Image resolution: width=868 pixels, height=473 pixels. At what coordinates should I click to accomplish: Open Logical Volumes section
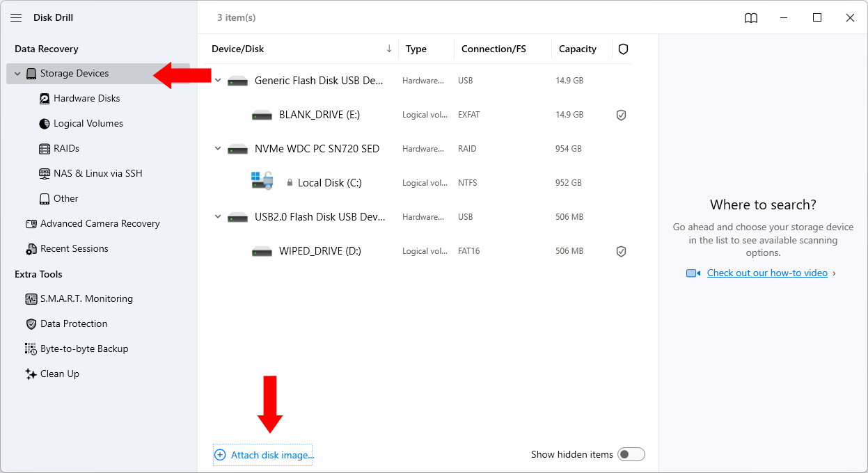(x=88, y=123)
